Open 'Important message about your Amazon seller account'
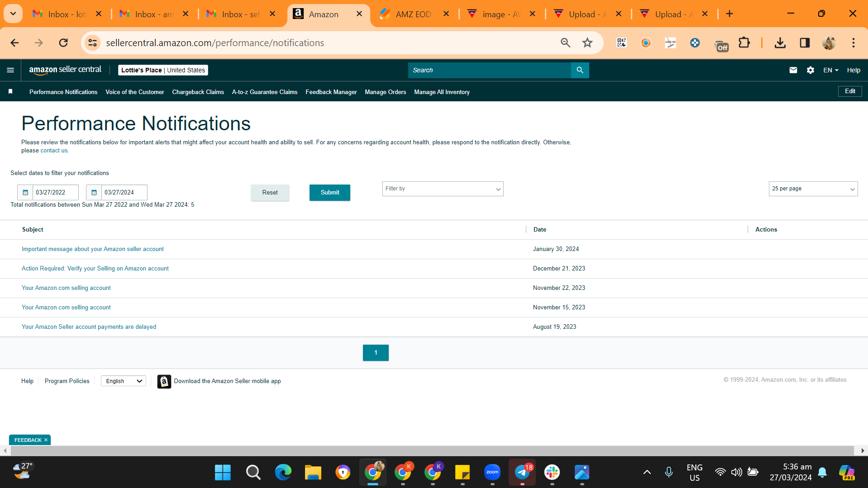Viewport: 868px width, 488px height. tap(93, 249)
